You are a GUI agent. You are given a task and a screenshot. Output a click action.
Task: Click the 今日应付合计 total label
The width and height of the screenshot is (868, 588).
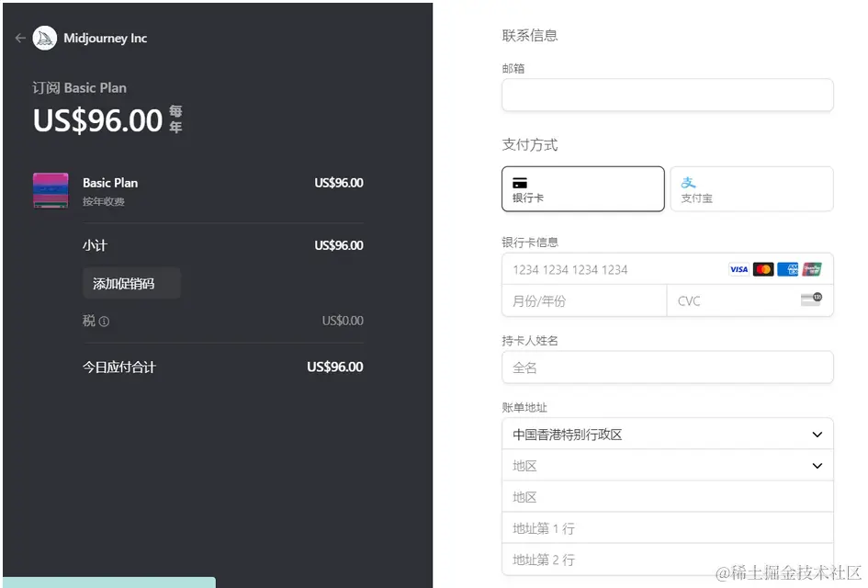(119, 367)
